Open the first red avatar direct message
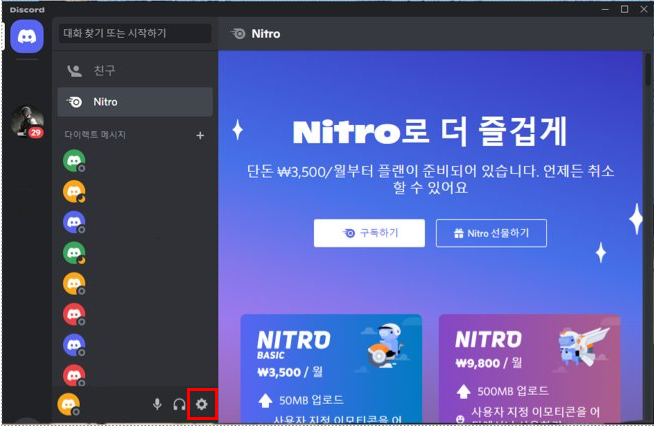Viewport: 654px width, 426px height. pyautogui.click(x=74, y=315)
